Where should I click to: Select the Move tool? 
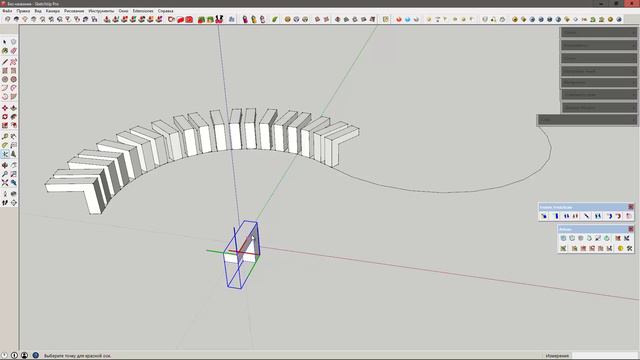click(5, 108)
